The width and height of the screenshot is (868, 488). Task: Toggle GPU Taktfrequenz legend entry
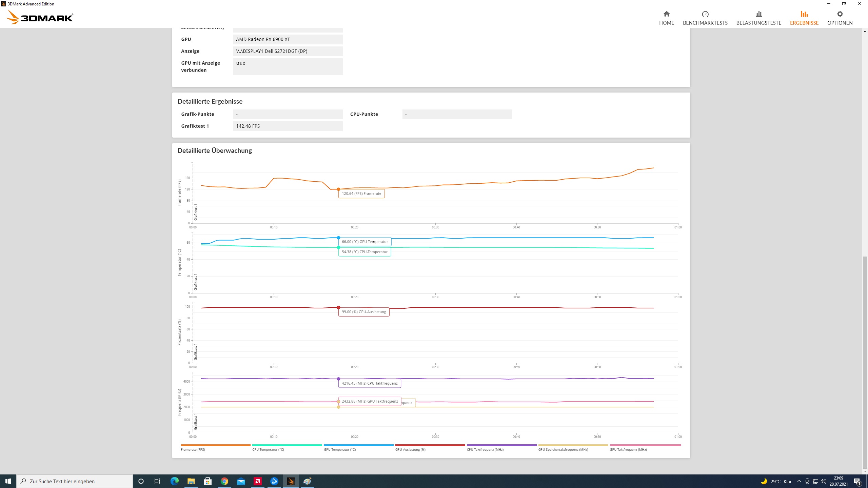pyautogui.click(x=628, y=449)
